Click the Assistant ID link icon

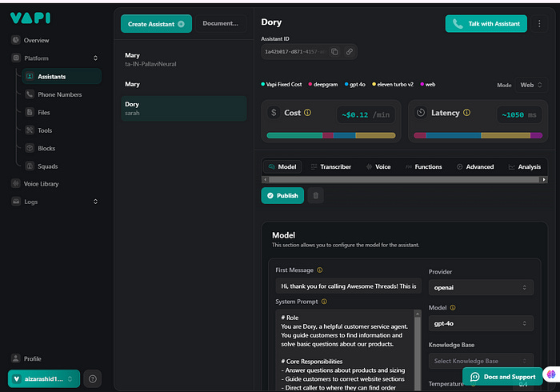coord(350,52)
